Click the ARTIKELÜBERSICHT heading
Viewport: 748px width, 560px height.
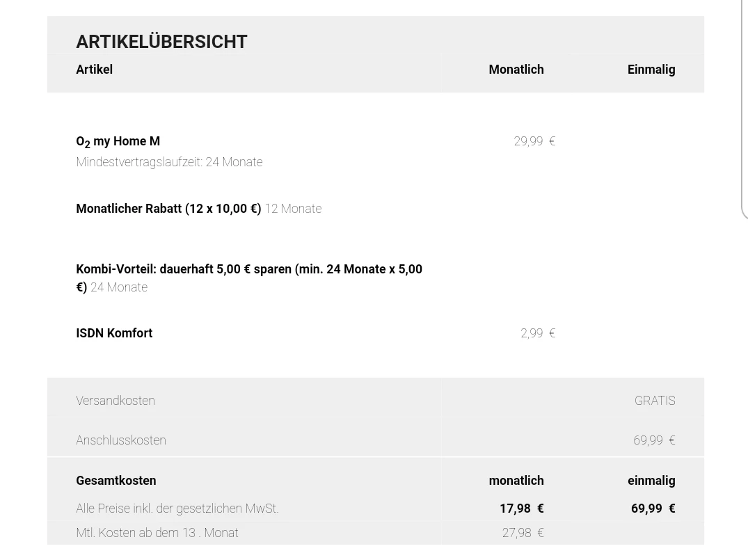point(161,42)
